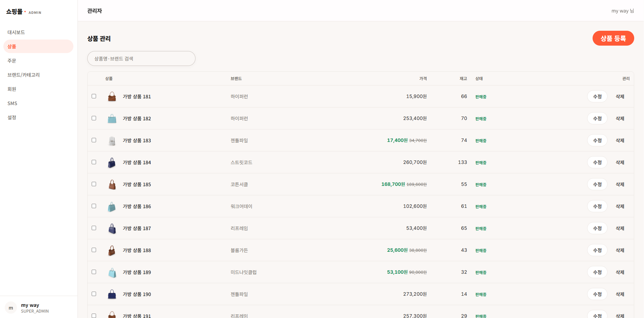
Task: Focus the 상품명·브랜드 검색 field
Action: [141, 58]
